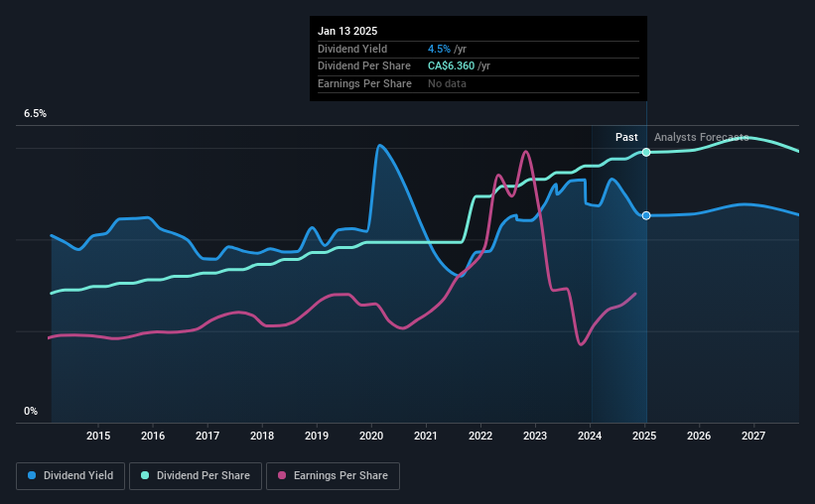The image size is (815, 504).
Task: Click the 2025 x-axis label
Action: (x=644, y=436)
